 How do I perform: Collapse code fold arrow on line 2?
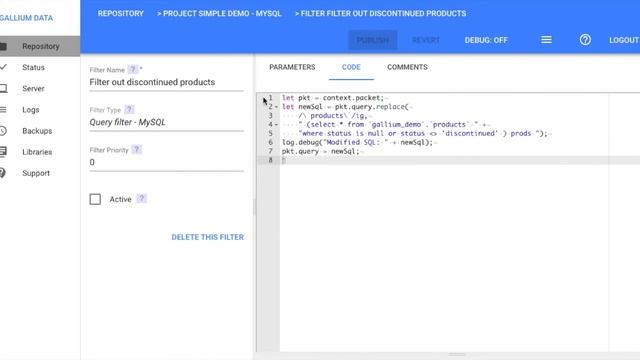click(276, 107)
